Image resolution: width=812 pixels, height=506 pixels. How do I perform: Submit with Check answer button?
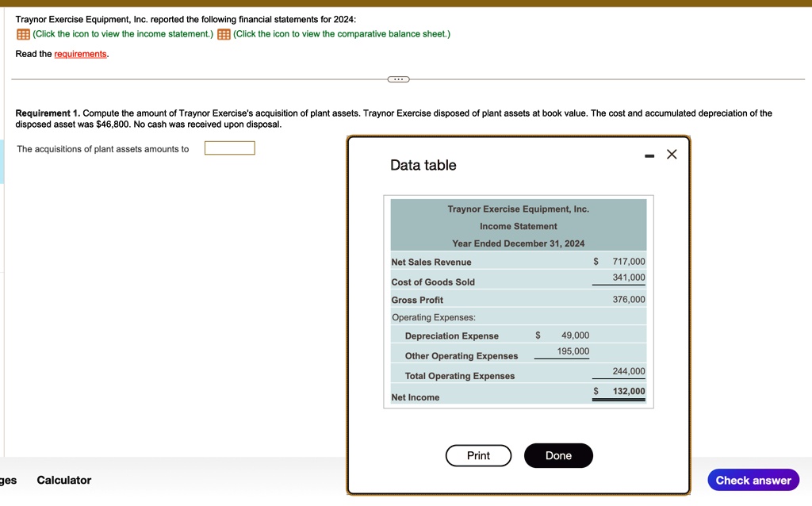[753, 480]
